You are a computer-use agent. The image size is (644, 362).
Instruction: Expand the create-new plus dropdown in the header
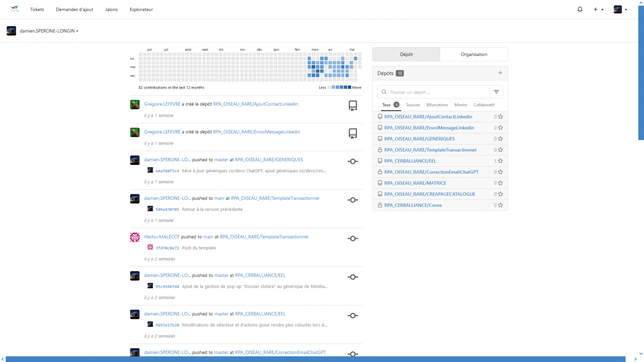[x=598, y=9]
